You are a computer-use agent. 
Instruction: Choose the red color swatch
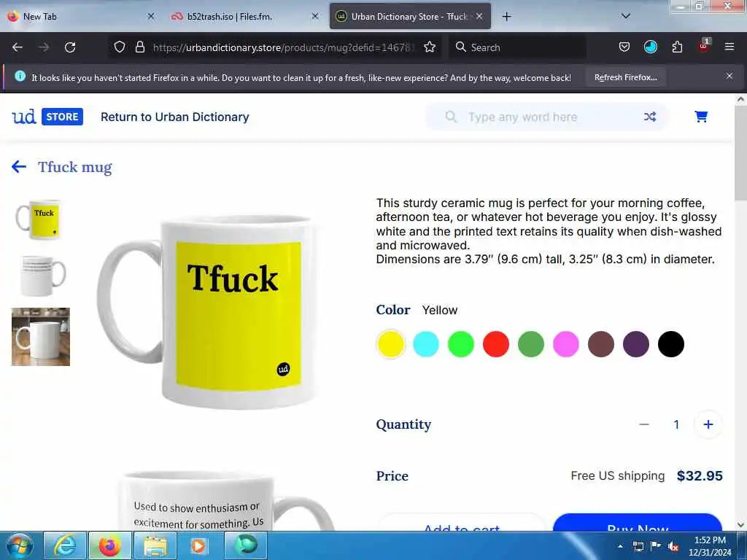(496, 344)
